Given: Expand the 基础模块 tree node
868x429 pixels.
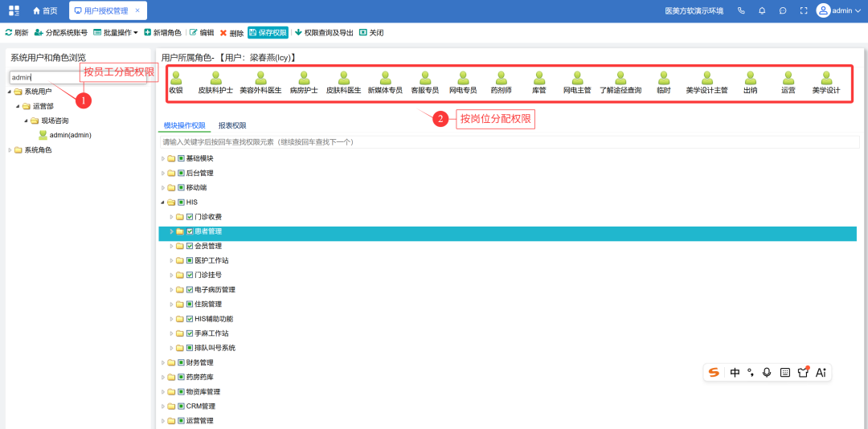Looking at the screenshot, I should (x=162, y=158).
